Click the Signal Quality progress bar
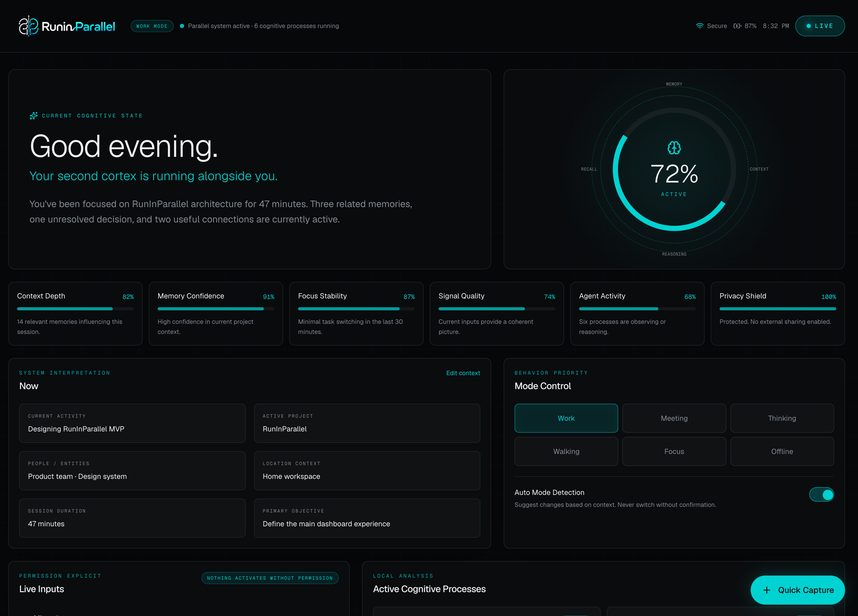The height and width of the screenshot is (616, 858). pos(497,309)
